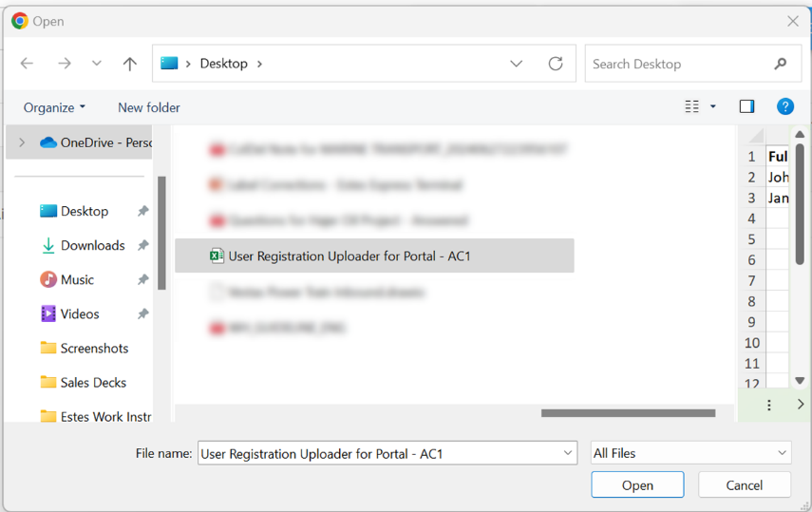This screenshot has width=812, height=512.
Task: Click the view layout icon
Action: [691, 106]
